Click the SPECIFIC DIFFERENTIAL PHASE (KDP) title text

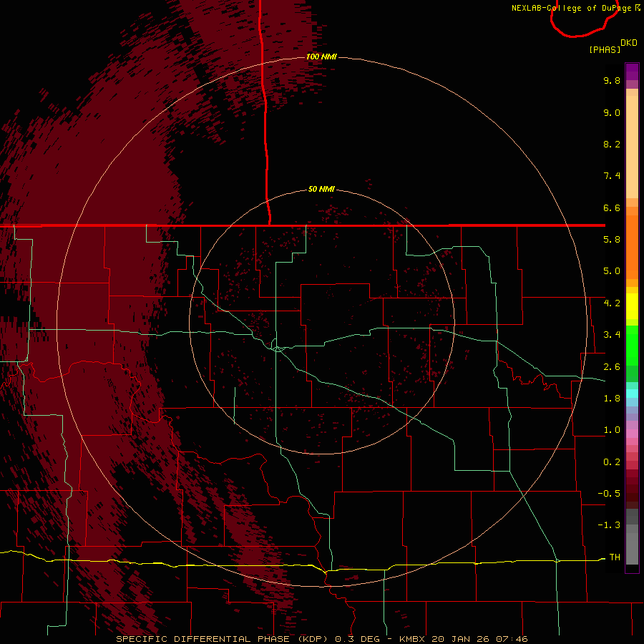click(223, 639)
